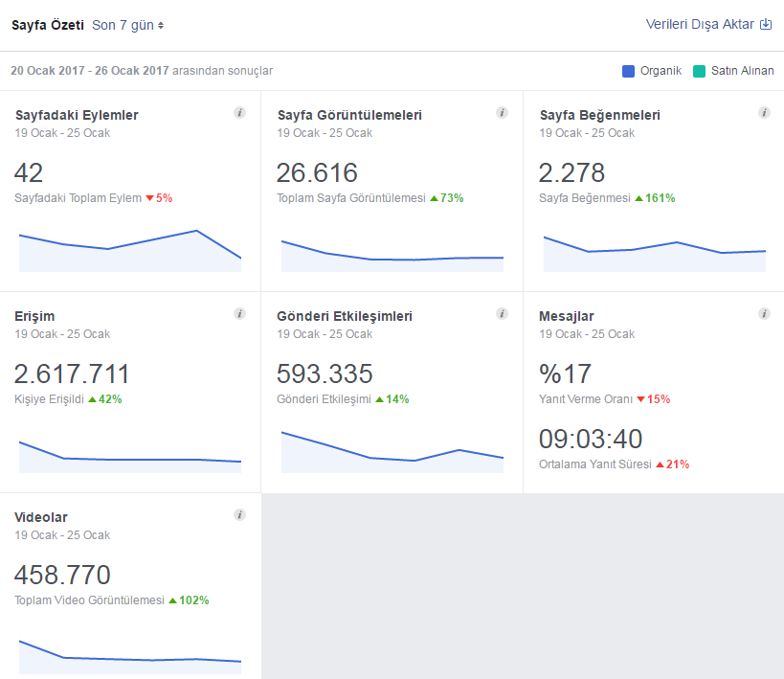Click the Sayfa Görüntülemeleri line chart

[392, 257]
